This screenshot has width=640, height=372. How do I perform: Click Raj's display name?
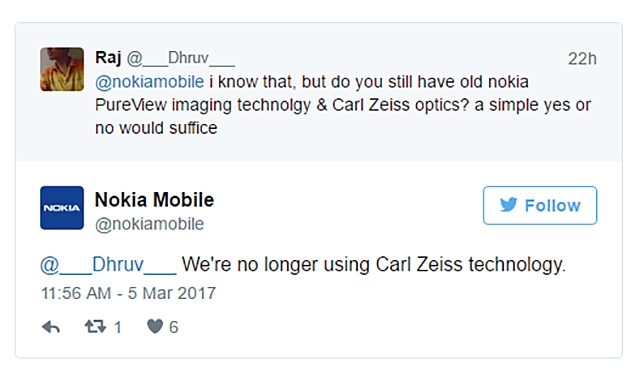(108, 58)
